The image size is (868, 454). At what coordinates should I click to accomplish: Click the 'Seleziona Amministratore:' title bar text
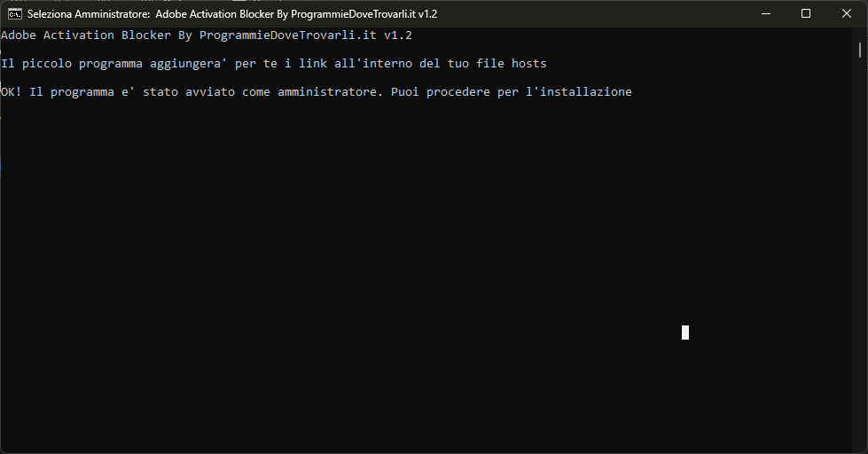click(89, 14)
